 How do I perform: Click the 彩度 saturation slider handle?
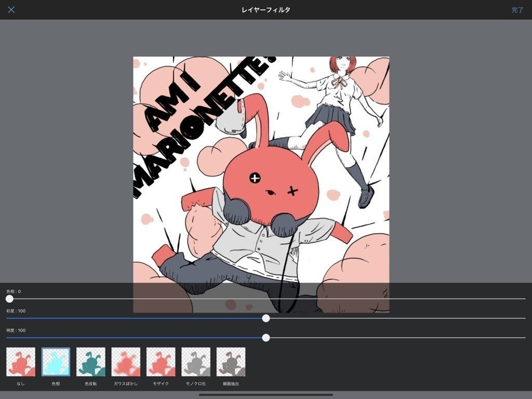[266, 318]
